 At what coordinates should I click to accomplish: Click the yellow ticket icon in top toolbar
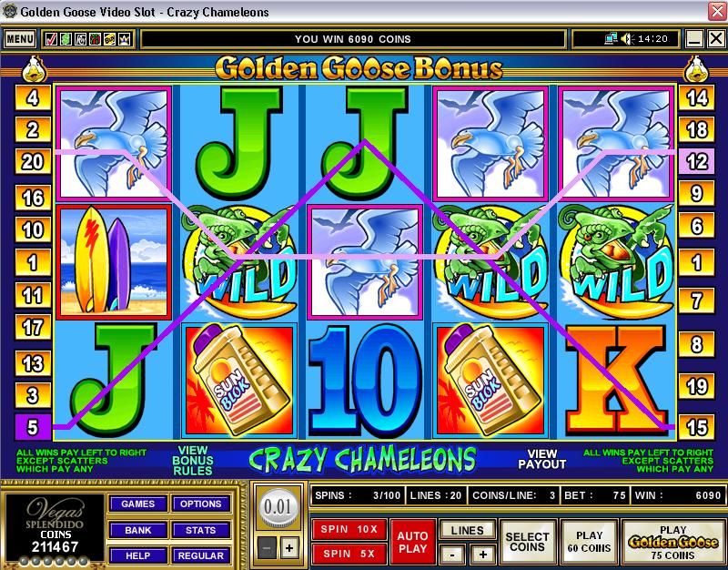(x=109, y=39)
